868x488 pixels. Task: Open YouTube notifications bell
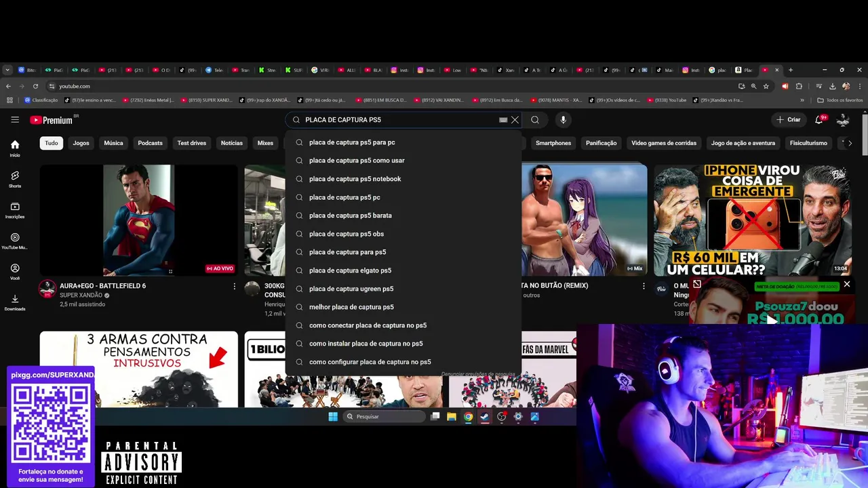click(x=819, y=120)
